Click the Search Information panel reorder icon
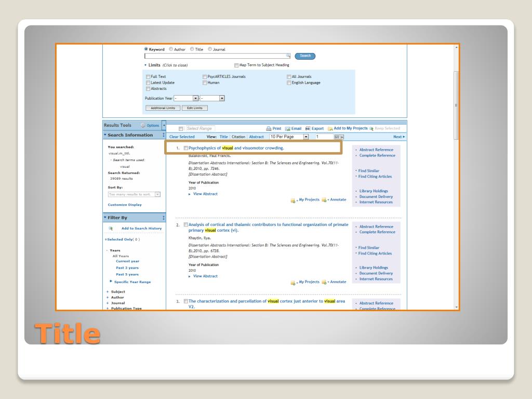The height and width of the screenshot is (399, 532). pos(164,135)
